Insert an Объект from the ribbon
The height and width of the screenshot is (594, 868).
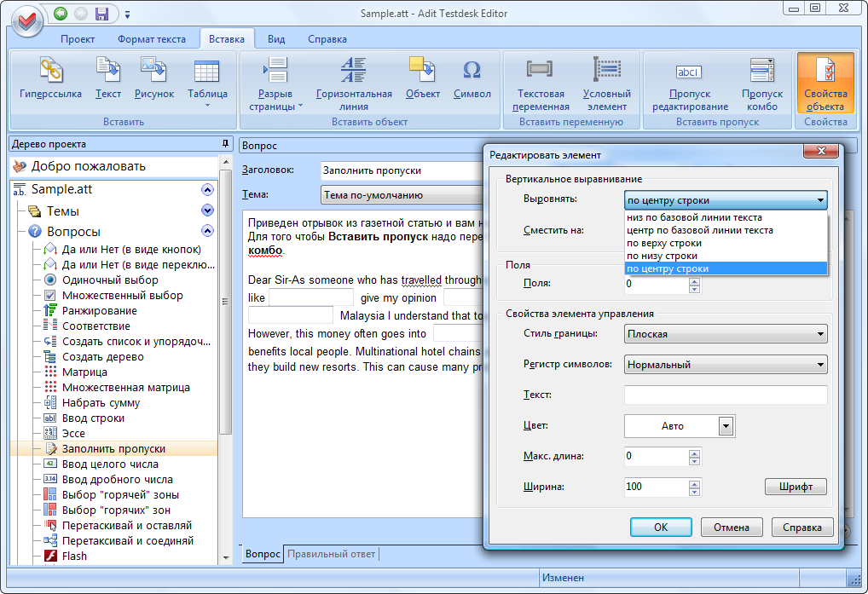[x=423, y=78]
